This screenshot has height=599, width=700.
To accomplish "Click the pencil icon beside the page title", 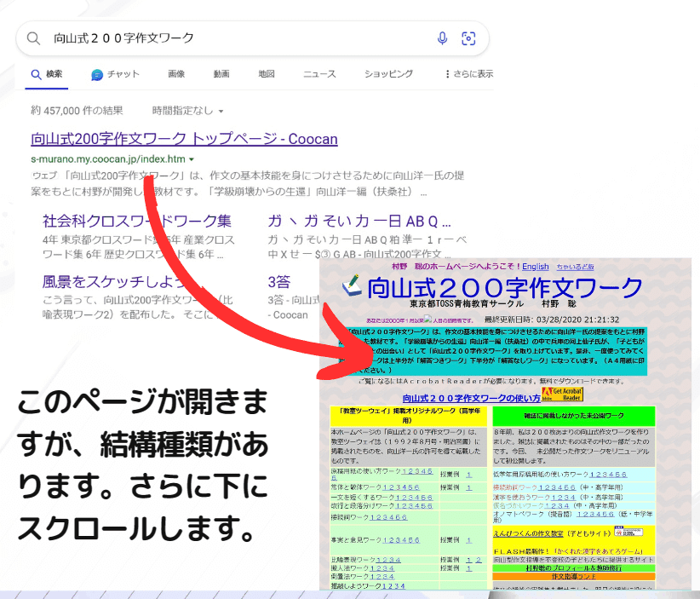I will [352, 285].
